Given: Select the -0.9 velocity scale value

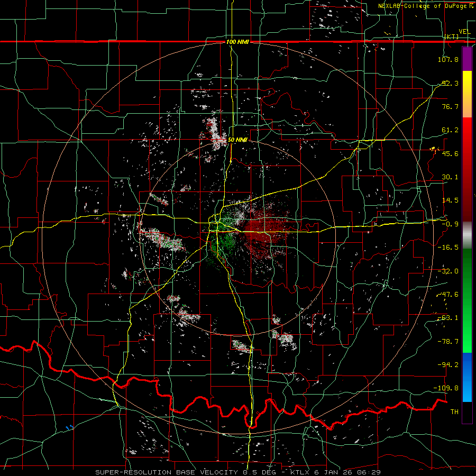Looking at the screenshot, I should tap(450, 224).
